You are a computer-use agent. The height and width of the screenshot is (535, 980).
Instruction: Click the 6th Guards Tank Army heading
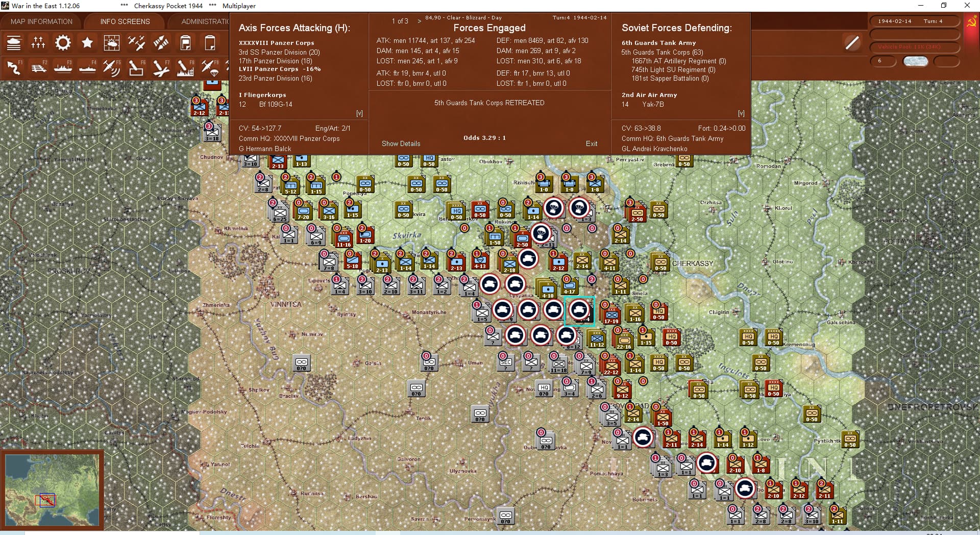click(x=658, y=43)
